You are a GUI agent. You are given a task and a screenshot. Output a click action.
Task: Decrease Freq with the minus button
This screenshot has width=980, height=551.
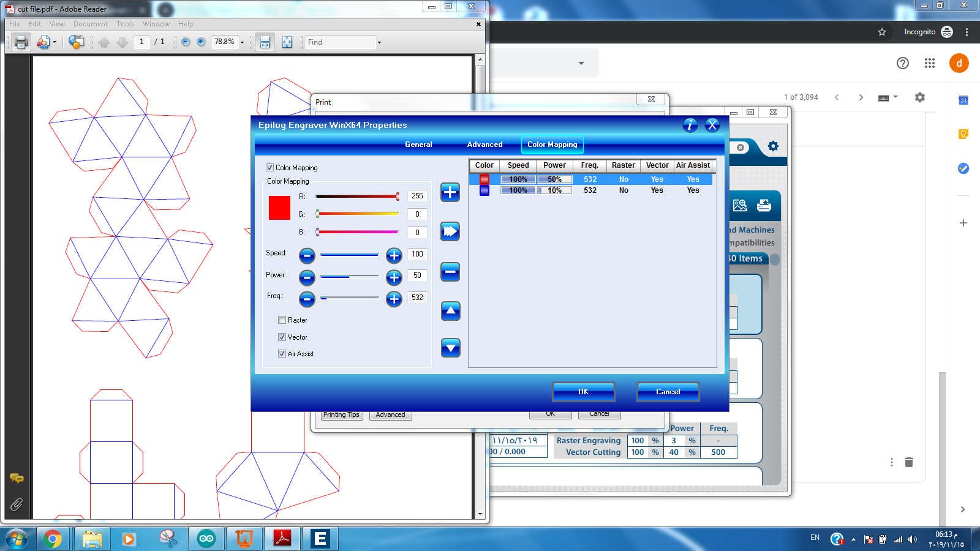click(307, 299)
